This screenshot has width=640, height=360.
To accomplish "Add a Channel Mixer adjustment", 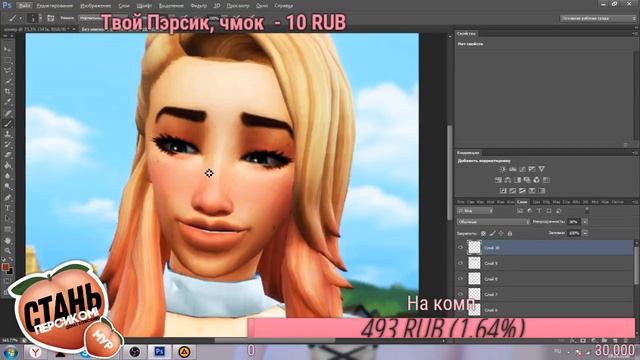I will click(x=536, y=180).
